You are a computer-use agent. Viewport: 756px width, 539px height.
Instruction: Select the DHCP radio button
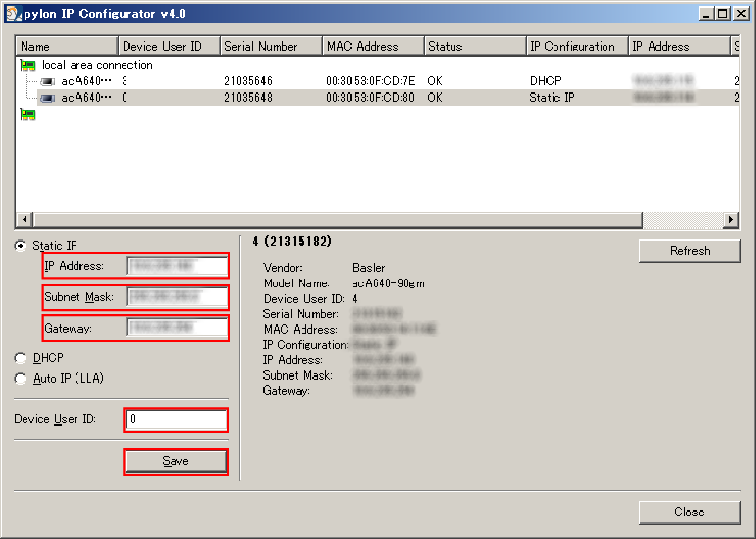[21, 359]
